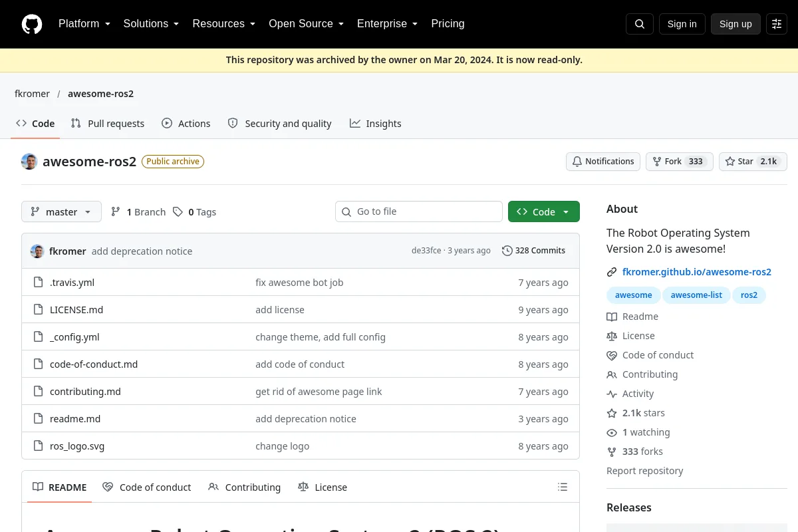Star the repository with Star button
This screenshot has height=532, width=798.
753,162
